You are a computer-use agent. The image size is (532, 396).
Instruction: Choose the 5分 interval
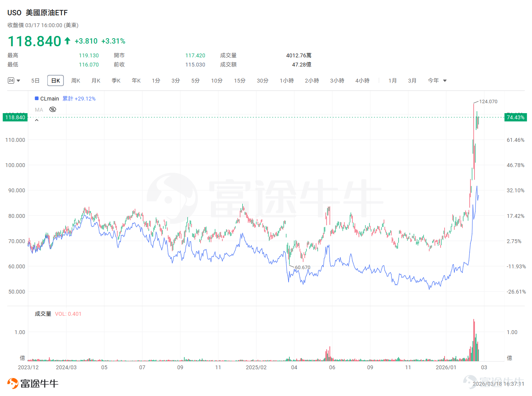click(196, 81)
